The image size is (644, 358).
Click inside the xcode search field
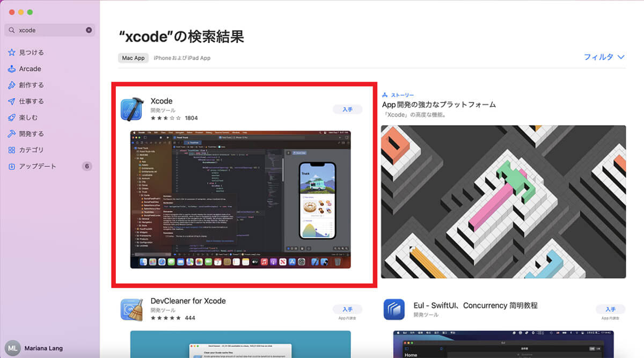tap(49, 30)
